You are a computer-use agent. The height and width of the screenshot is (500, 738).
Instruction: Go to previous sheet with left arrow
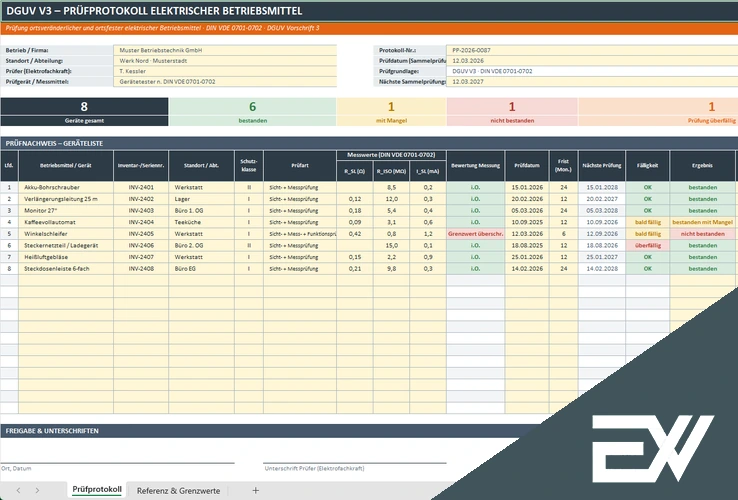[x=18, y=490]
